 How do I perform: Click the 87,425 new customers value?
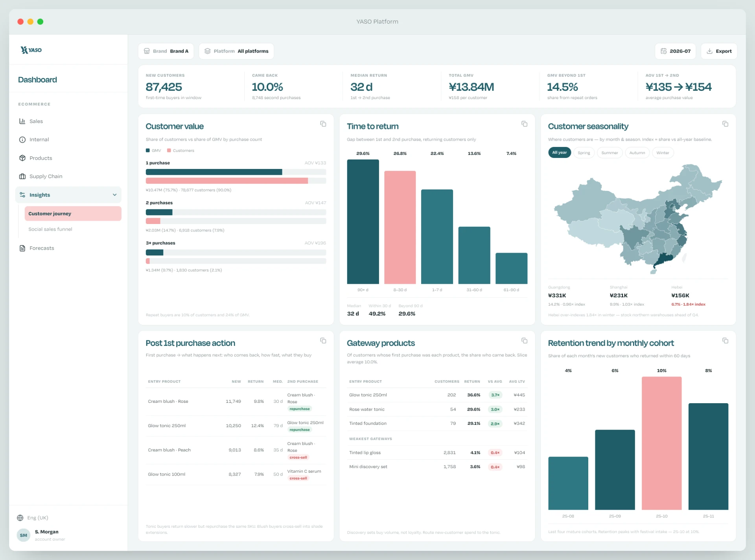click(164, 87)
